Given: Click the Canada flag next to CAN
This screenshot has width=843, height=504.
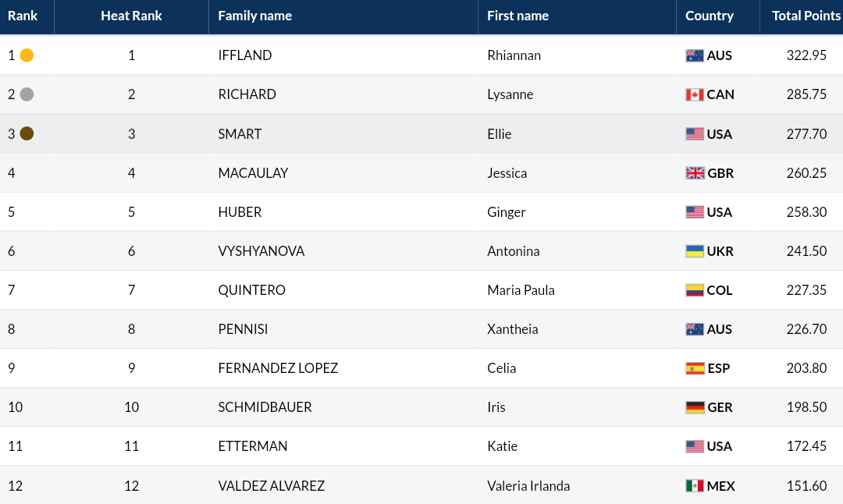Looking at the screenshot, I should point(695,94).
